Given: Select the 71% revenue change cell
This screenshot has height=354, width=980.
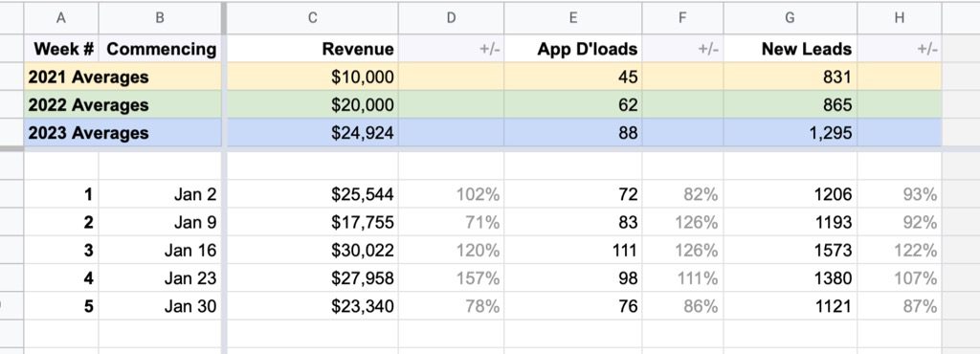Looking at the screenshot, I should click(x=452, y=222).
